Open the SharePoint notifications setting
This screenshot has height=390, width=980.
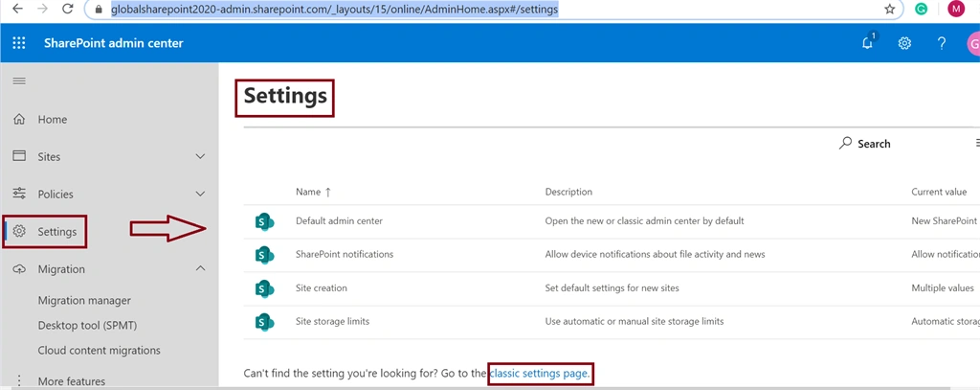[345, 254]
